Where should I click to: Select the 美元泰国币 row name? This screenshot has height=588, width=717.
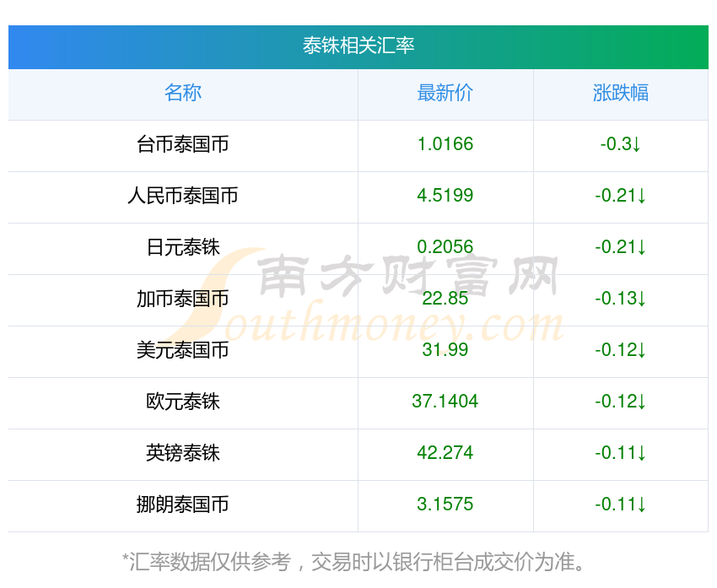point(183,350)
